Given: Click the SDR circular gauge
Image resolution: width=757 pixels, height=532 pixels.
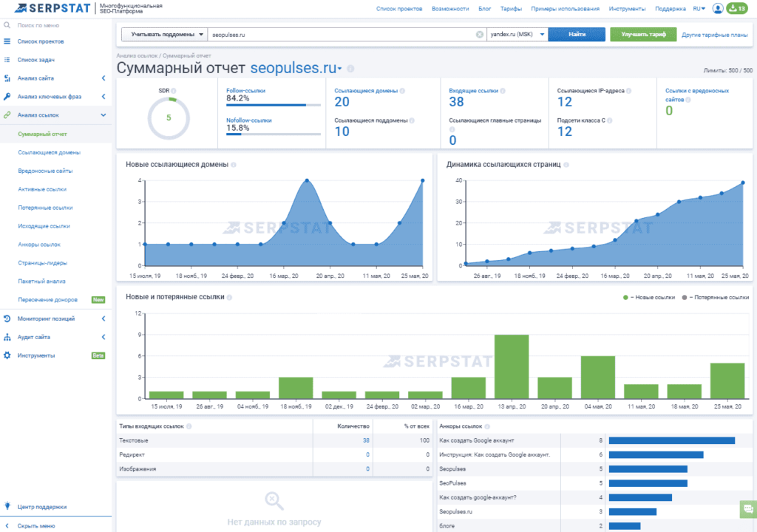Looking at the screenshot, I should 169,117.
